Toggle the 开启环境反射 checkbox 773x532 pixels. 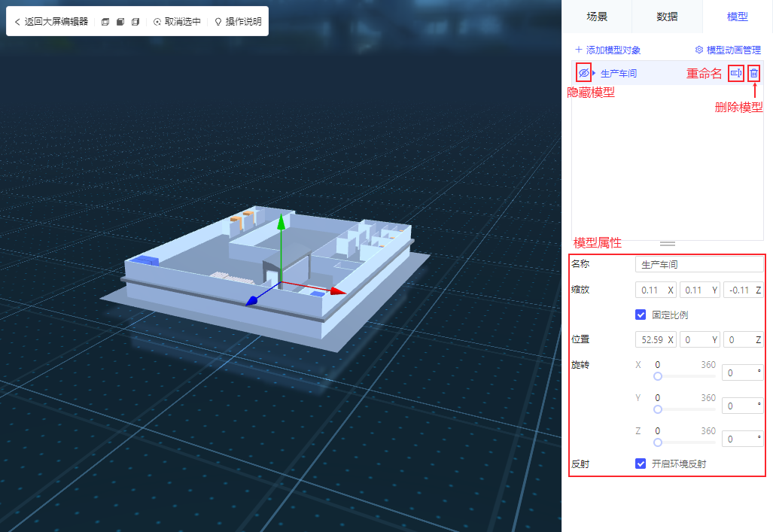[x=641, y=464]
